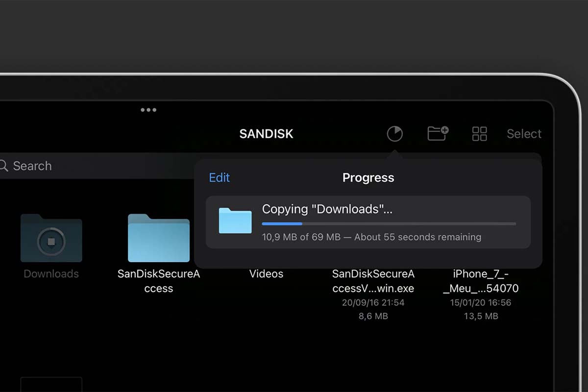Screen dimensions: 588x392
Task: Select the Copying "Downloads" text
Action: point(327,209)
